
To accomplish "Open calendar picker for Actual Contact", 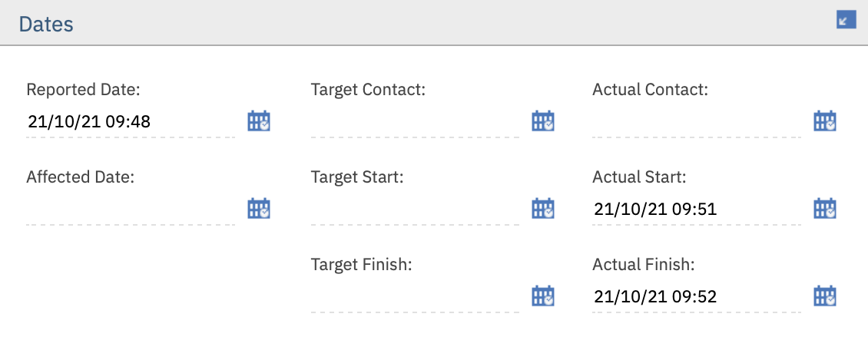I will coord(825,121).
